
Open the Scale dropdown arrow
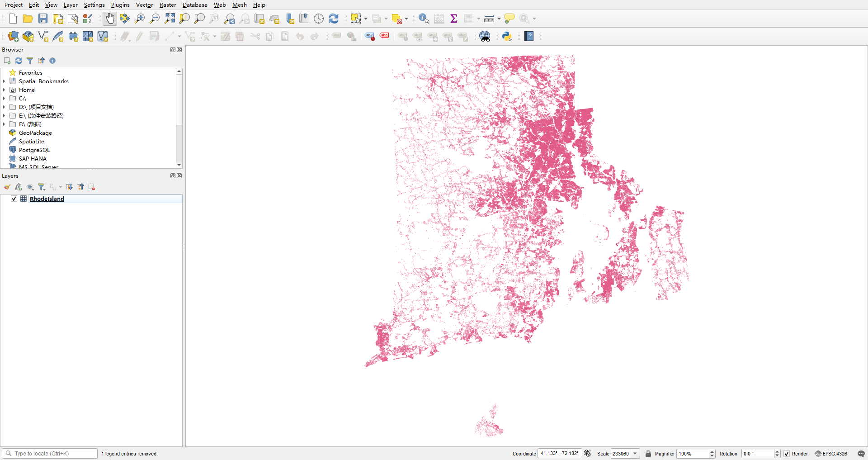pyautogui.click(x=635, y=454)
